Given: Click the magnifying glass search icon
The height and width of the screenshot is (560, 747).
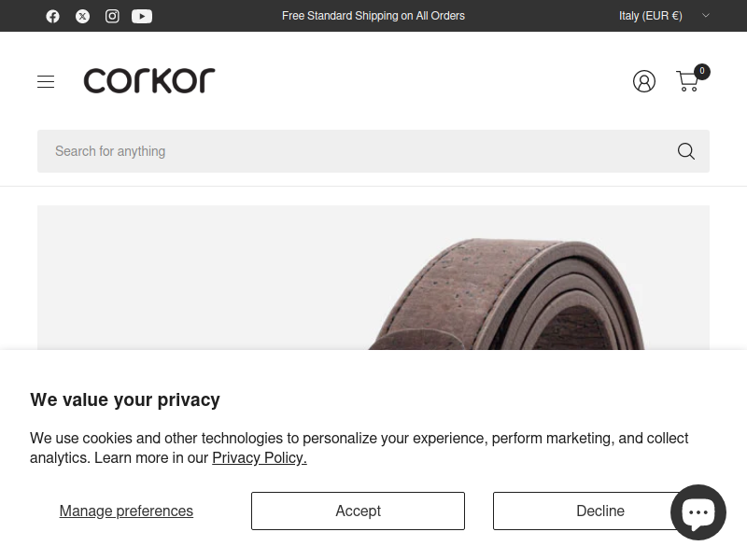Looking at the screenshot, I should 686,151.
